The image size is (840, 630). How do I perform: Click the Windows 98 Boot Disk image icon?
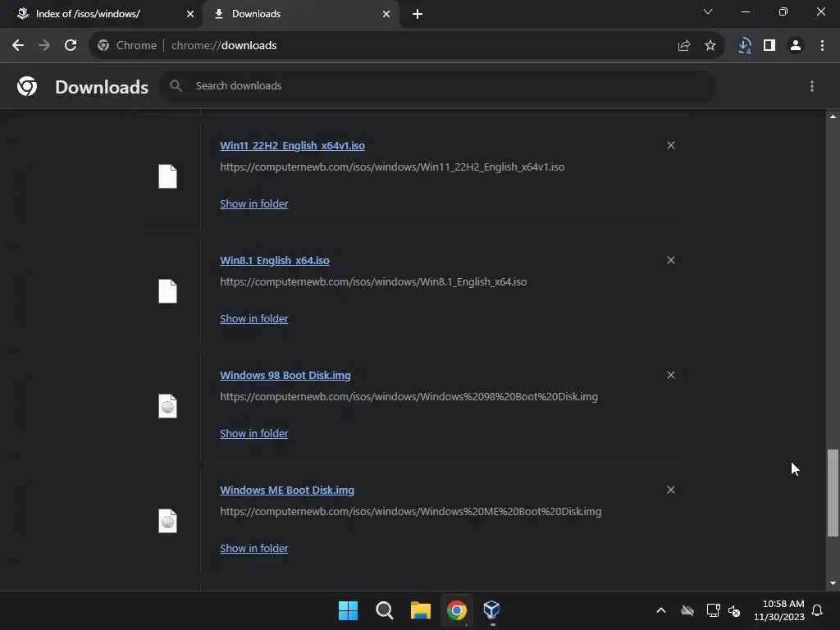click(167, 406)
